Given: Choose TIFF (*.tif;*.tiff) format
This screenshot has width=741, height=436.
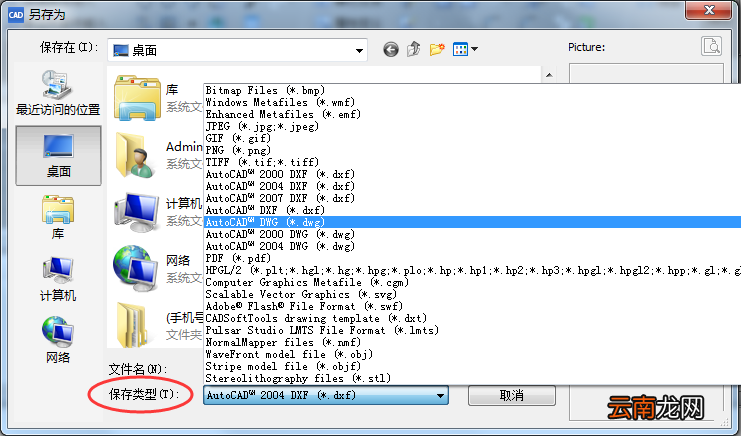Looking at the screenshot, I should pyautogui.click(x=472, y=162).
